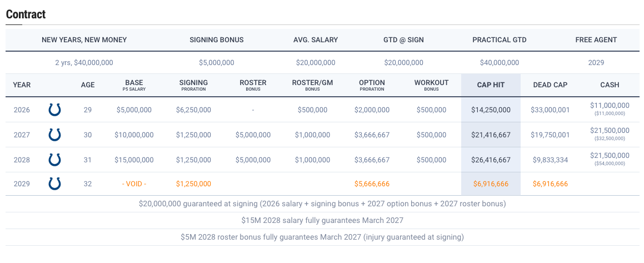Click the $14,250,000 cap hit for 2026
644x263 pixels.
491,110
